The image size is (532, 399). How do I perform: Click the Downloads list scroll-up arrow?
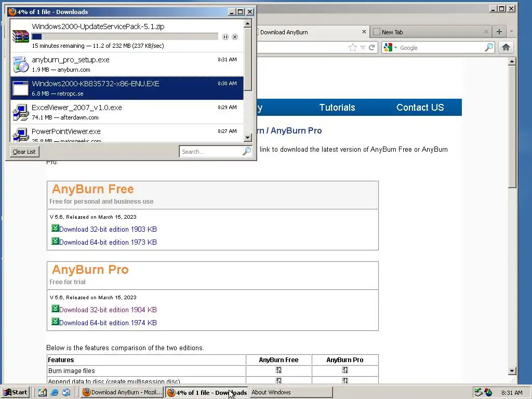(248, 23)
